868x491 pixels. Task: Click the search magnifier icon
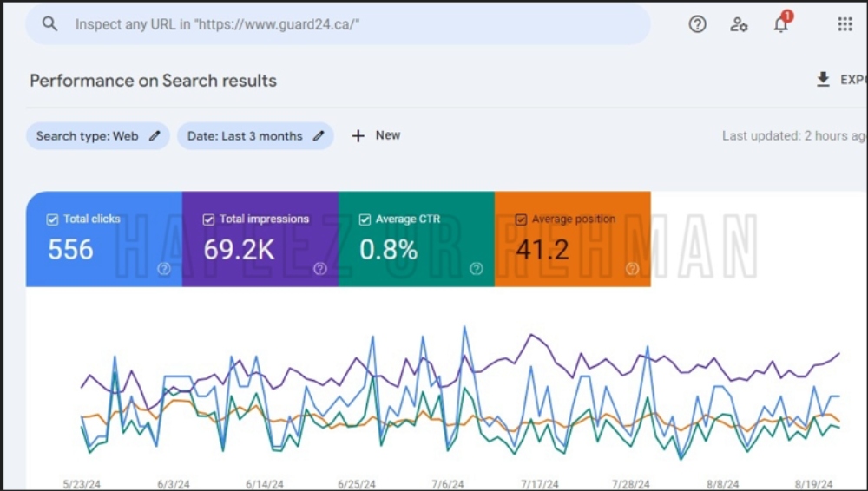click(x=49, y=23)
